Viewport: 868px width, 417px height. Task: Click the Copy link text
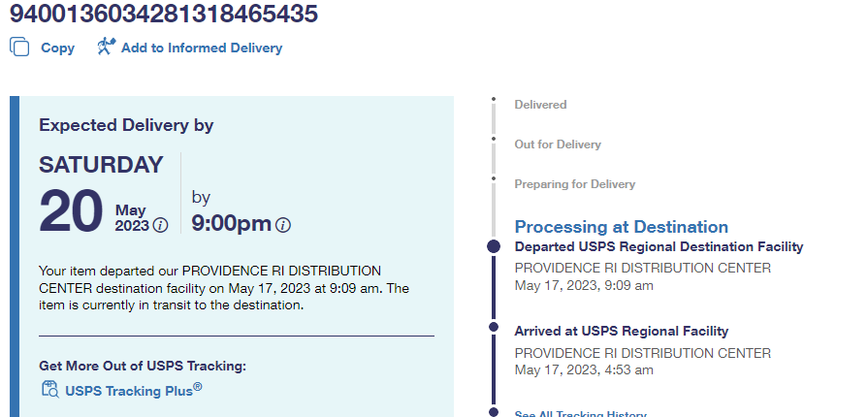pos(57,48)
